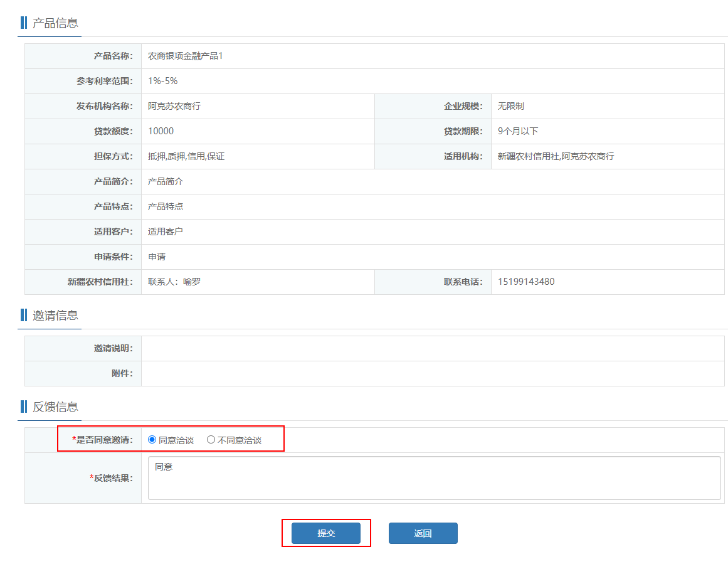Click the 返回 button
This screenshot has height=569, width=728.
click(423, 533)
